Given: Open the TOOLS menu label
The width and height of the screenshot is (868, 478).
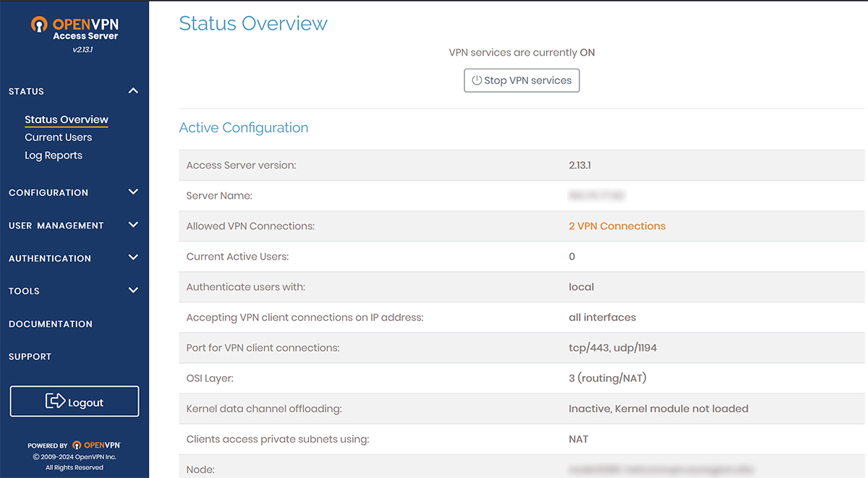Looking at the screenshot, I should point(24,291).
